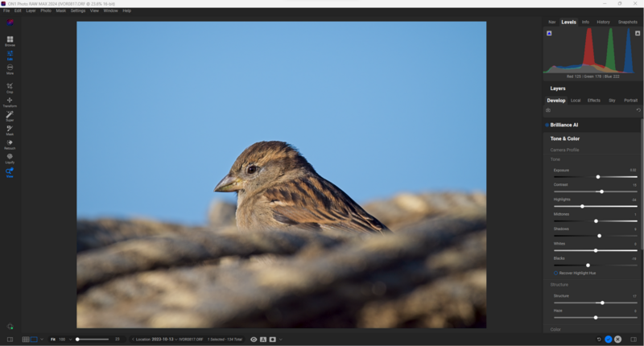This screenshot has width=644, height=346.
Task: Select the Mask tool
Action: coord(10,130)
